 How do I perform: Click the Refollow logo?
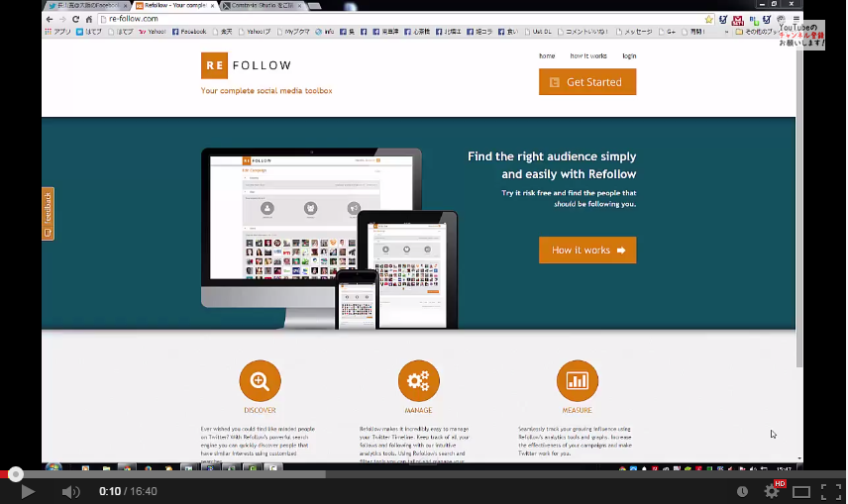click(x=247, y=66)
